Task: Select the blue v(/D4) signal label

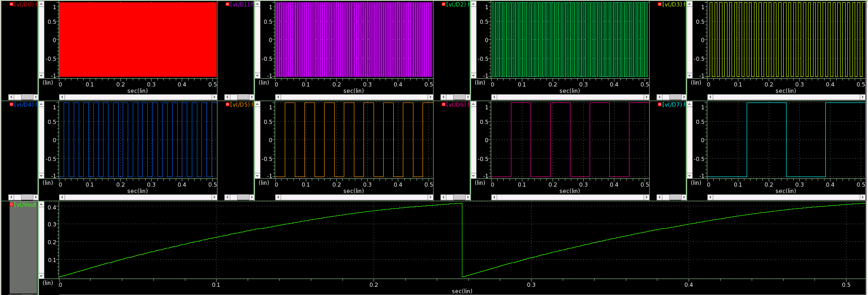Action: coord(25,104)
